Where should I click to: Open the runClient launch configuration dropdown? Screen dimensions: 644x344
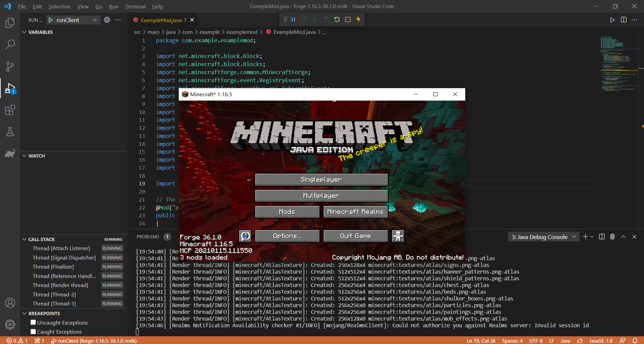click(x=94, y=20)
